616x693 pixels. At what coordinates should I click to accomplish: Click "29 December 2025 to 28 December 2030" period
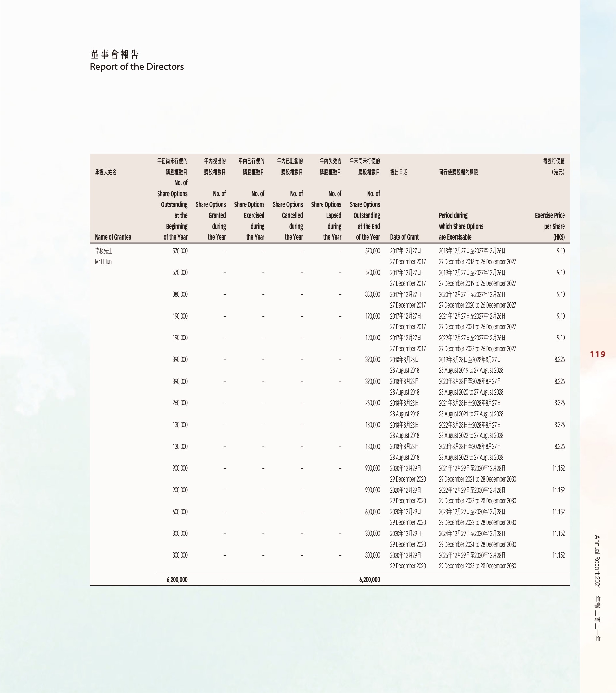[477, 566]
